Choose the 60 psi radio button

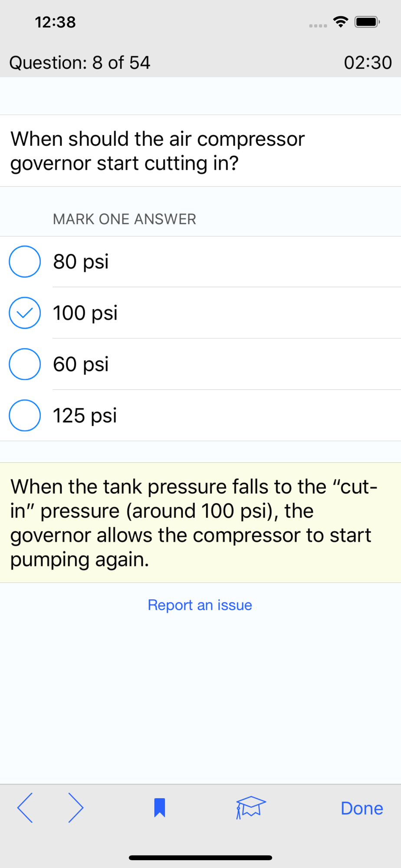coord(25,364)
